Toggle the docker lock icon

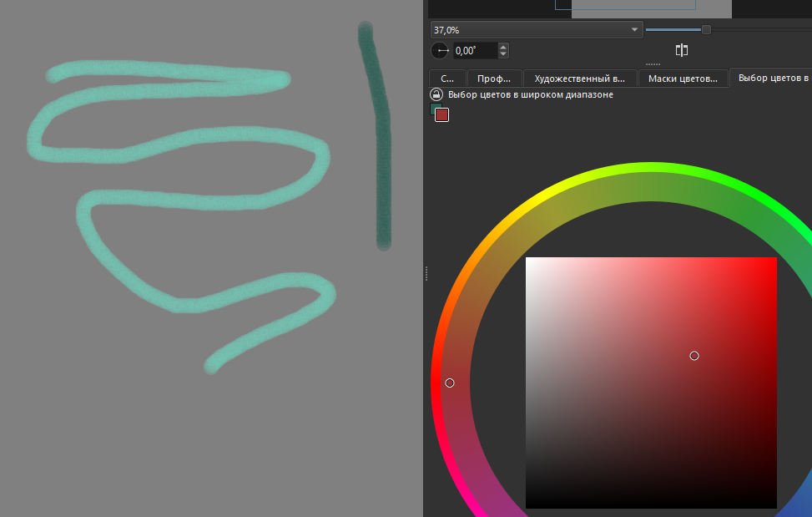tap(436, 94)
